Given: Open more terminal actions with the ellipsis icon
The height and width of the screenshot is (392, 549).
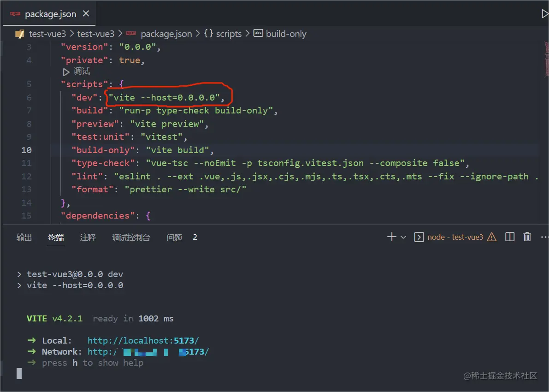Looking at the screenshot, I should [x=544, y=237].
